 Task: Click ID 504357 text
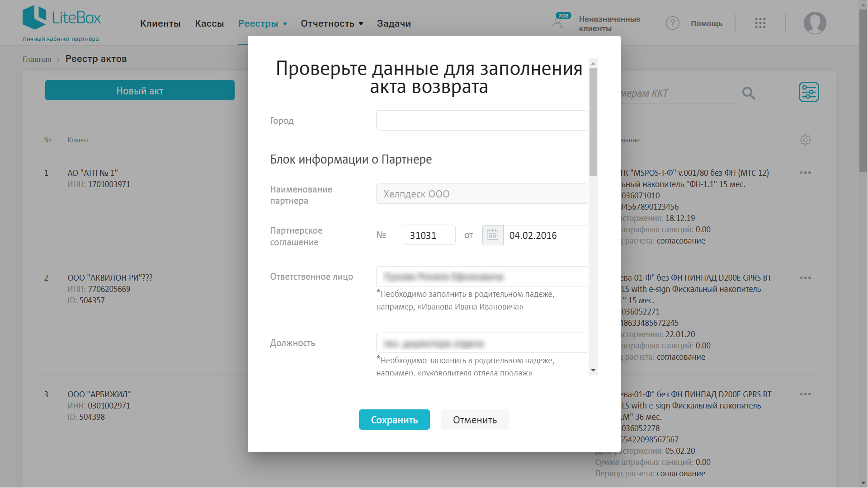click(86, 300)
